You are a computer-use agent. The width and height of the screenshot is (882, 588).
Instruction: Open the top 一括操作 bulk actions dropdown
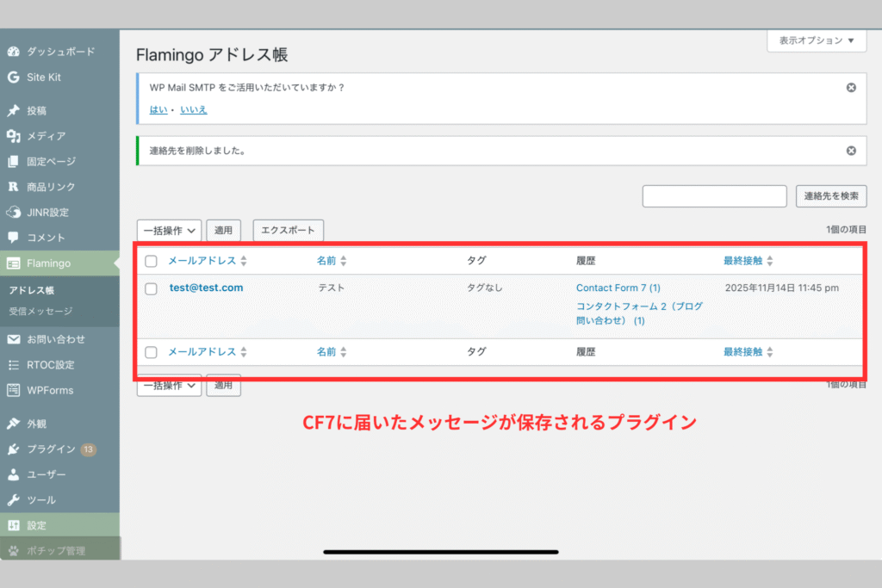(x=169, y=230)
